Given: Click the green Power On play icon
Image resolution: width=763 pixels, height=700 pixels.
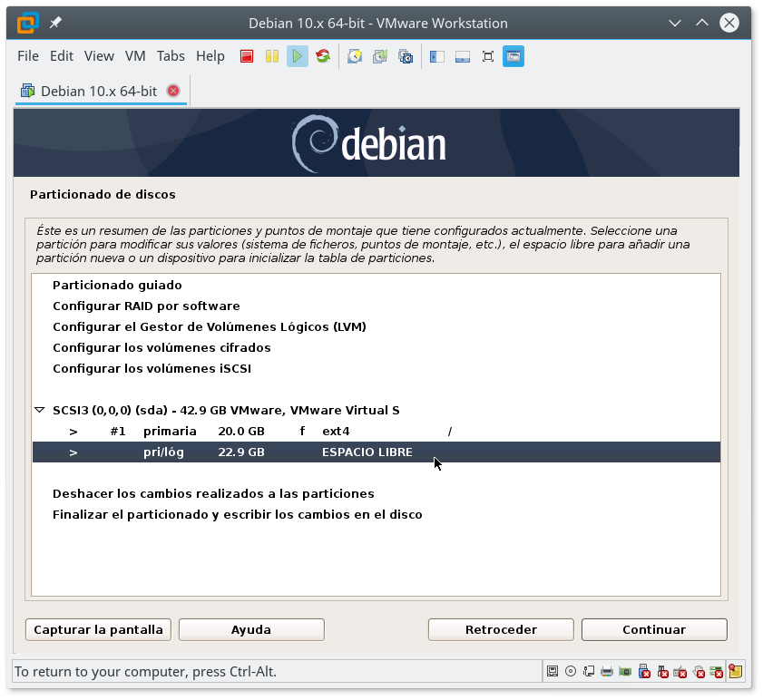Looking at the screenshot, I should click(298, 56).
